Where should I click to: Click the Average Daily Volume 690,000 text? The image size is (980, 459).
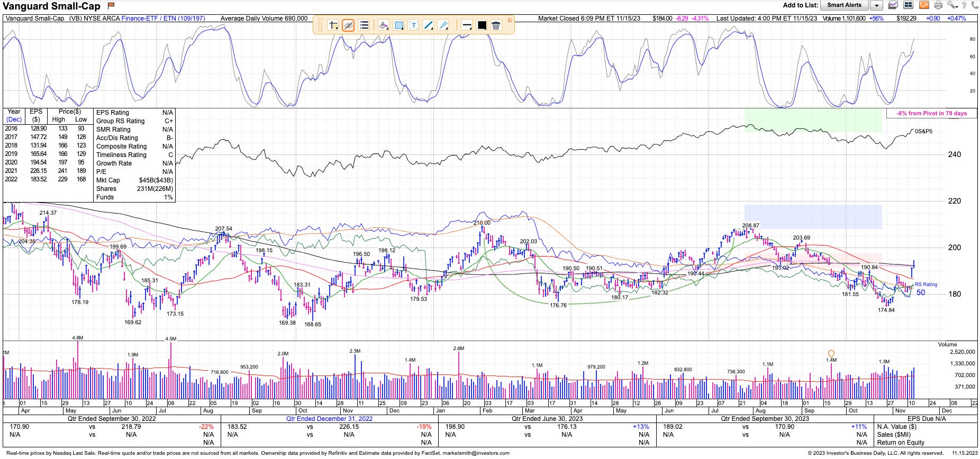pyautogui.click(x=264, y=19)
